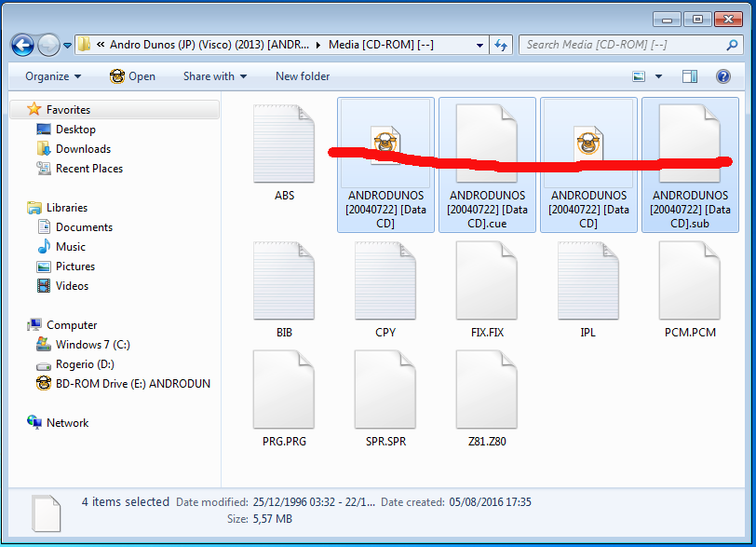756x547 pixels.
Task: Expand the Organize dropdown menu
Action: tap(53, 76)
